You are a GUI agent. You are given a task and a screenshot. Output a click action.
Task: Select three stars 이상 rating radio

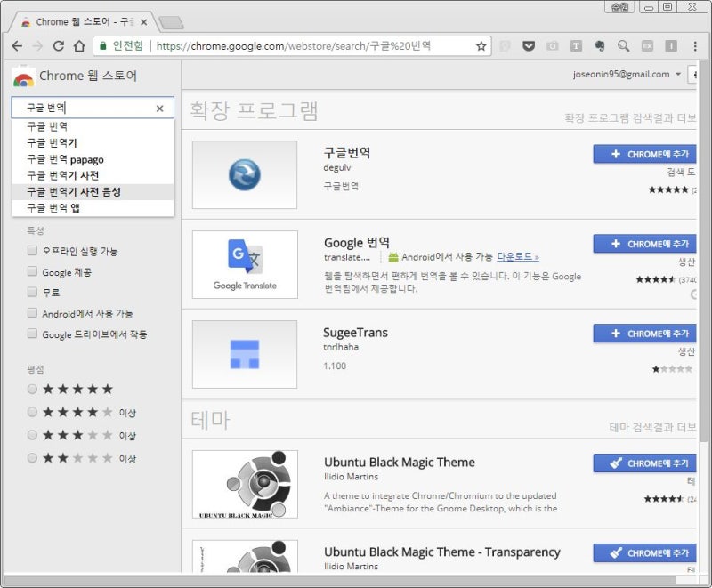pos(32,435)
